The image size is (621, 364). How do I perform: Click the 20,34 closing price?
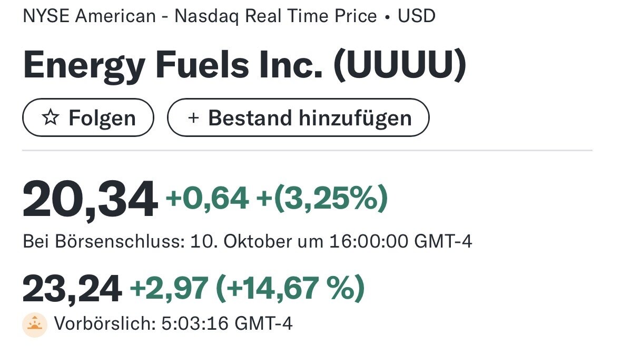click(90, 200)
